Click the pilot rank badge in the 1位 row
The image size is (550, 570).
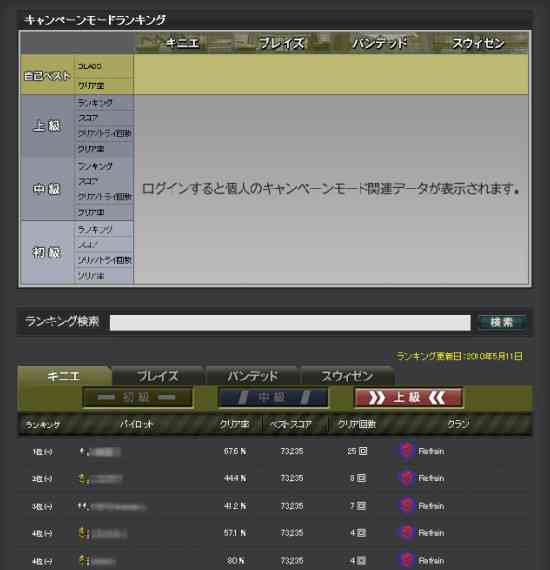[x=84, y=452]
